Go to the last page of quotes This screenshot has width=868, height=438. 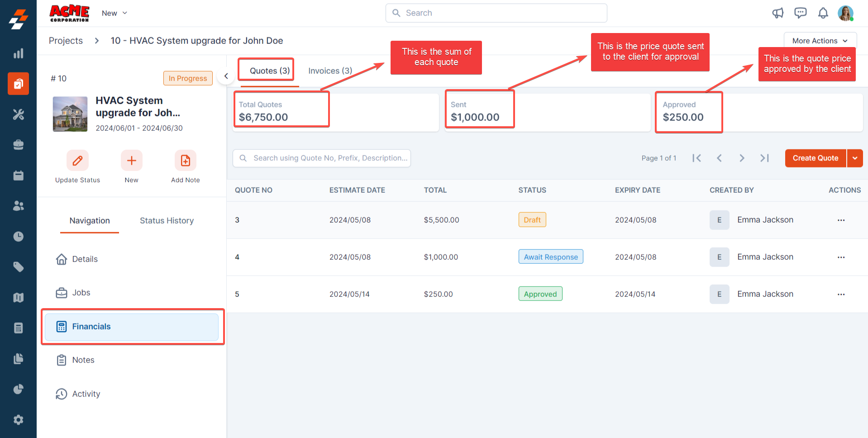[764, 158]
